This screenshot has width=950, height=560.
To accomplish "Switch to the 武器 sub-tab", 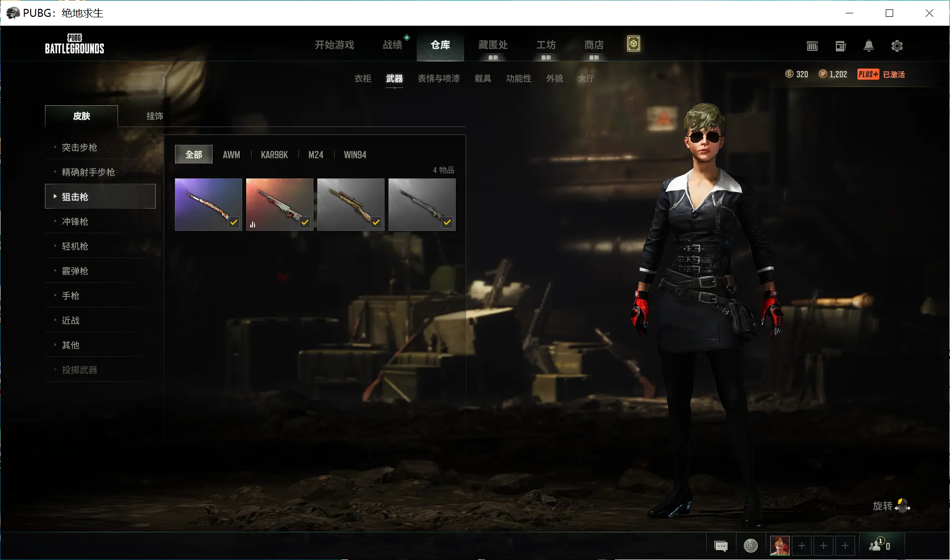I will [x=394, y=79].
